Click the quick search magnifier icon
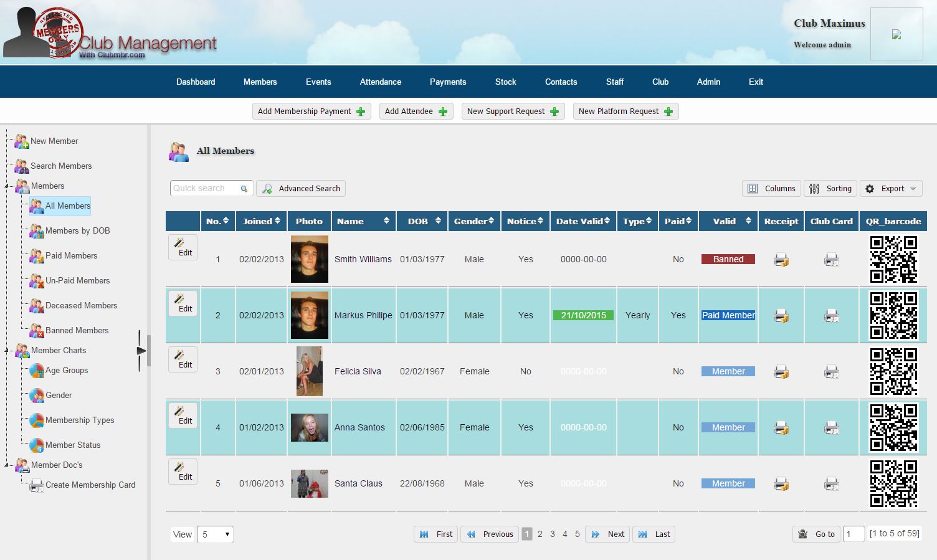The width and height of the screenshot is (937, 560). (x=244, y=189)
